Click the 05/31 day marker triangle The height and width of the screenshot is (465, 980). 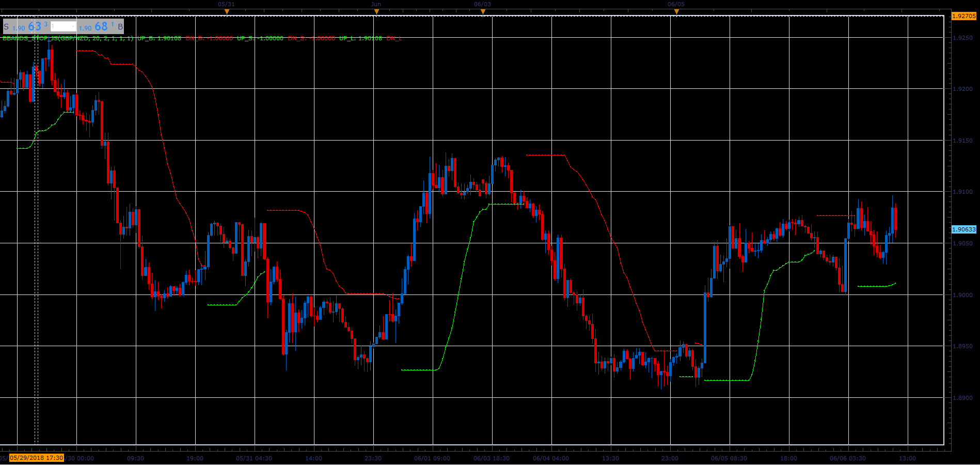click(227, 11)
